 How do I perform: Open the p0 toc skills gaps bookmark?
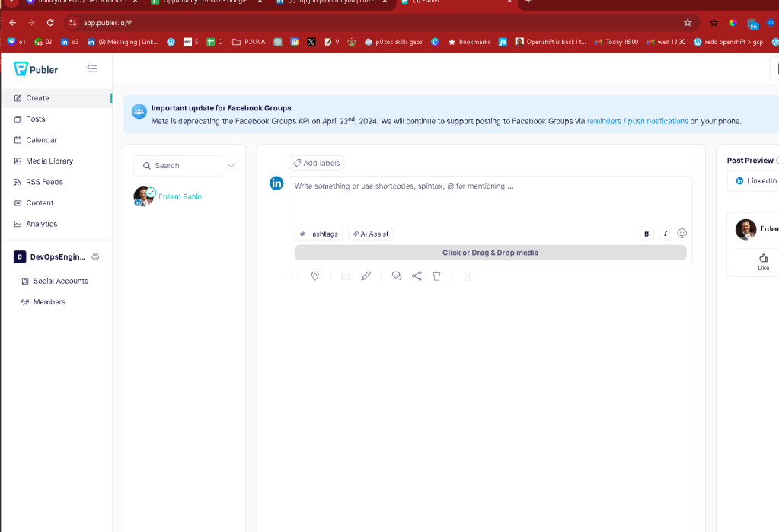pos(394,42)
